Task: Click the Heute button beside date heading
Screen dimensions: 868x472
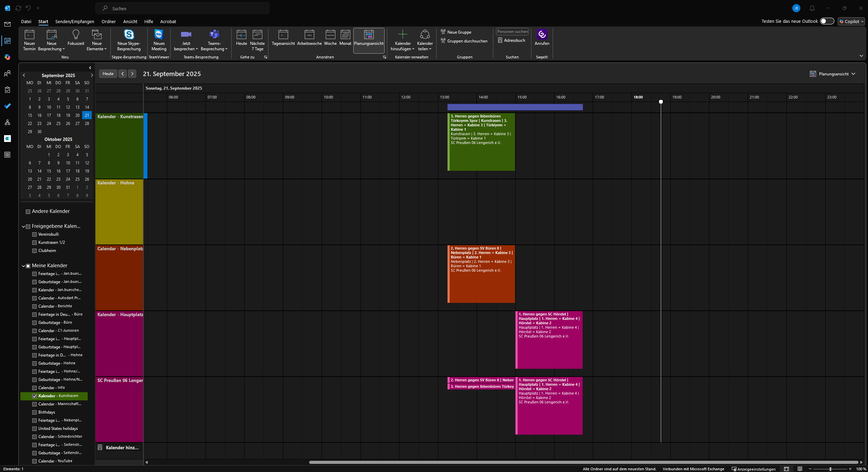Action: point(108,74)
